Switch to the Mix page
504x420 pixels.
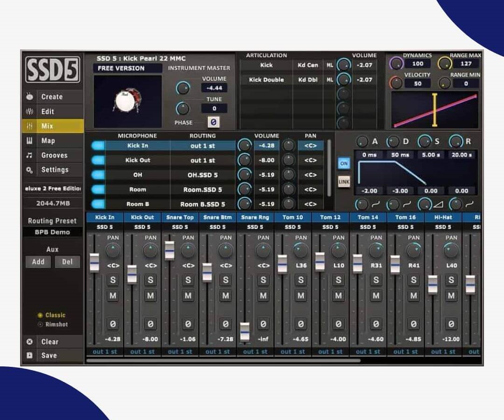(52, 126)
